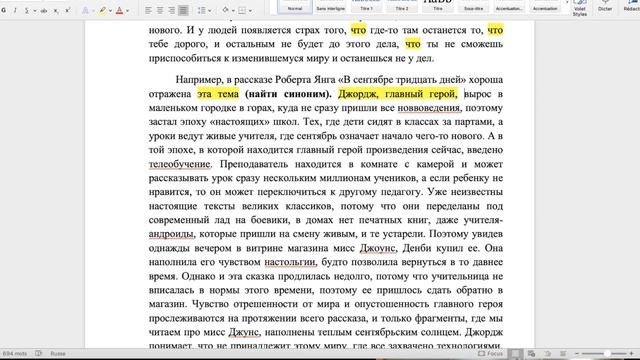The image size is (640, 360).
Task: Open shading color dropdown arrow
Action: coord(233,11)
